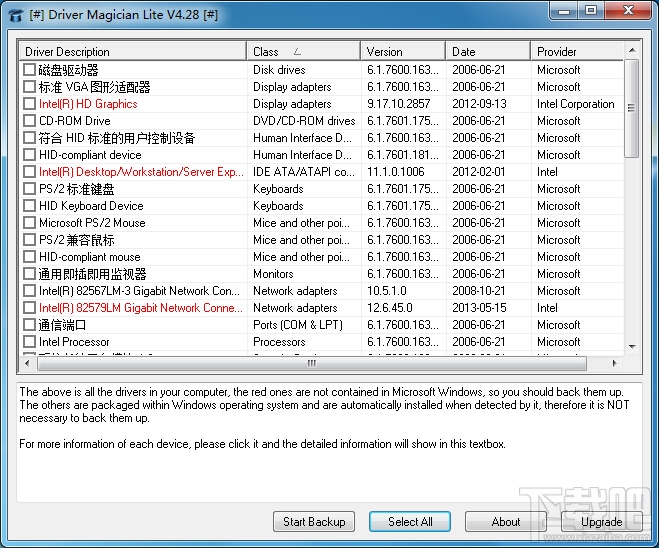
Task: Sort by the Driver Description column header
Action: coord(133,52)
